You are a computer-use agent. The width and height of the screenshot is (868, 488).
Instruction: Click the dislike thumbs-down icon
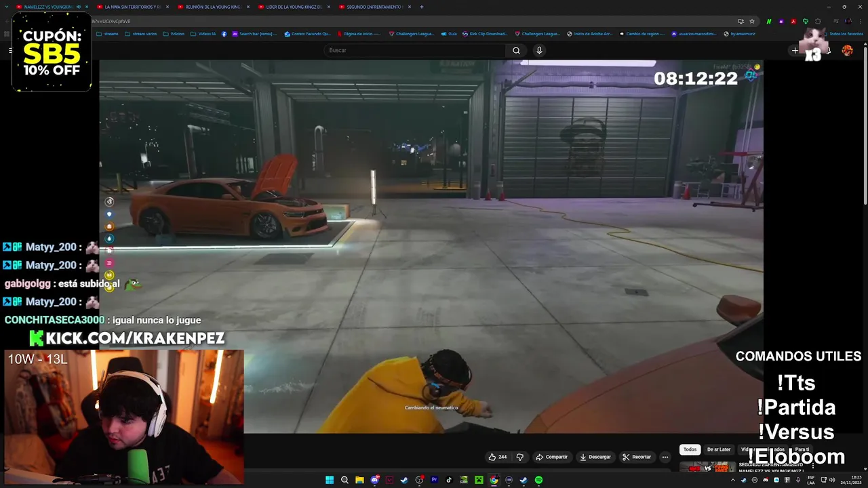[520, 457]
